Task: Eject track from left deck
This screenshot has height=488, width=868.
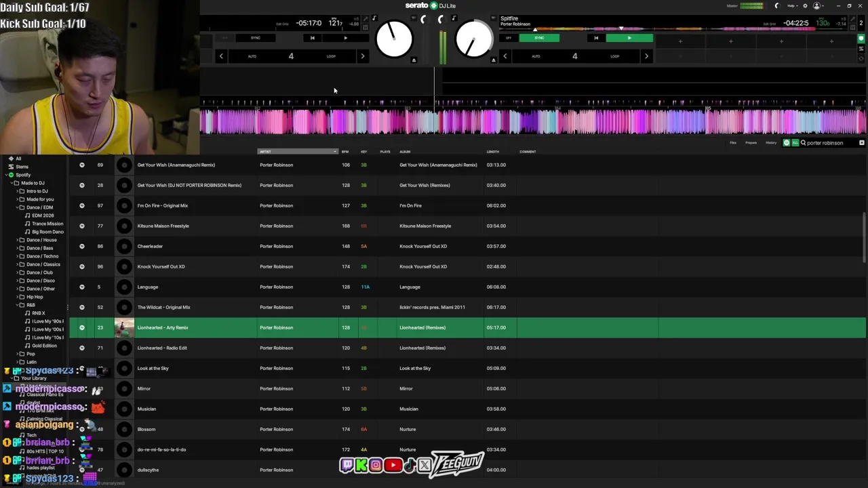Action: (x=414, y=60)
